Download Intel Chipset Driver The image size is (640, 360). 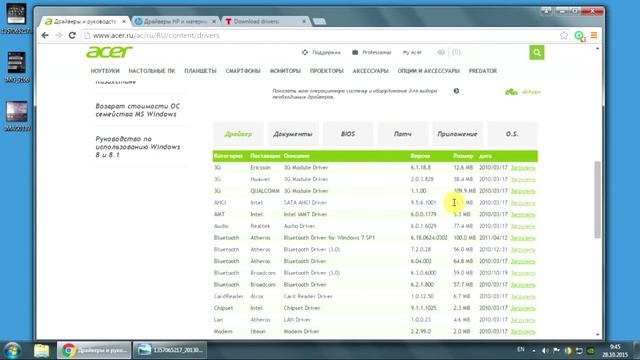(523, 308)
